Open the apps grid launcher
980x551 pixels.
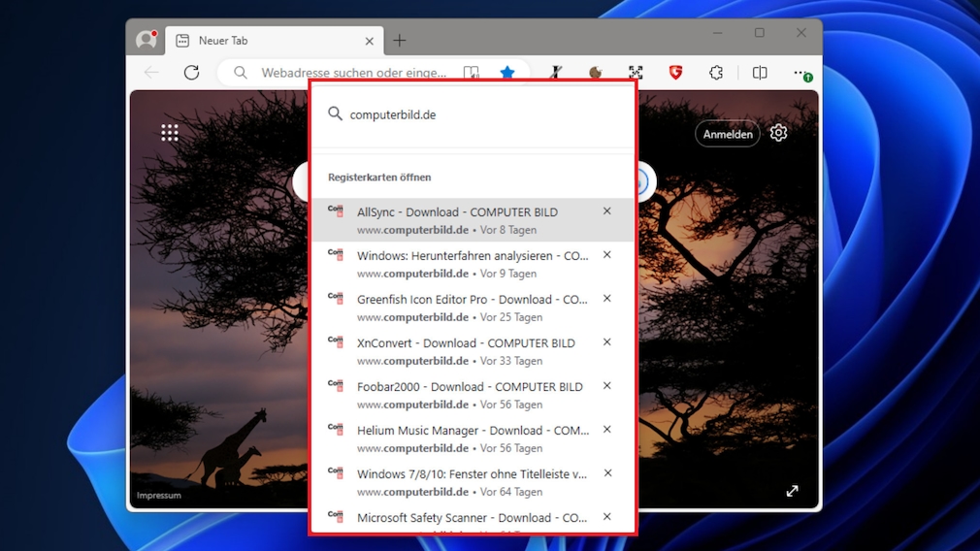[x=170, y=133]
